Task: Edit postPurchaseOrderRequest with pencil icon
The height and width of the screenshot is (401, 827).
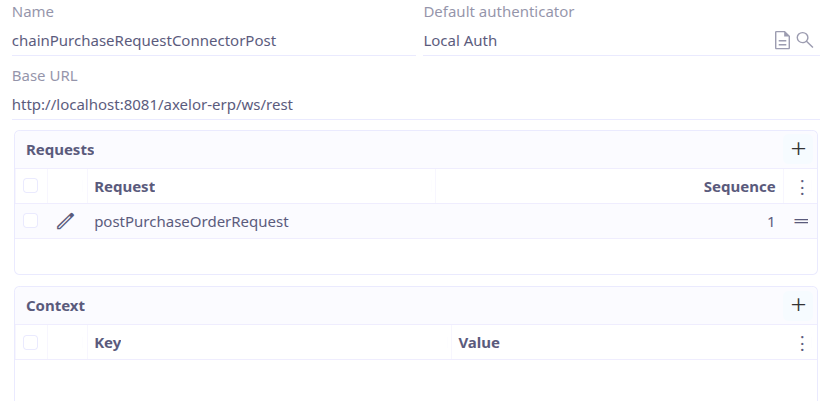Action: coord(66,222)
